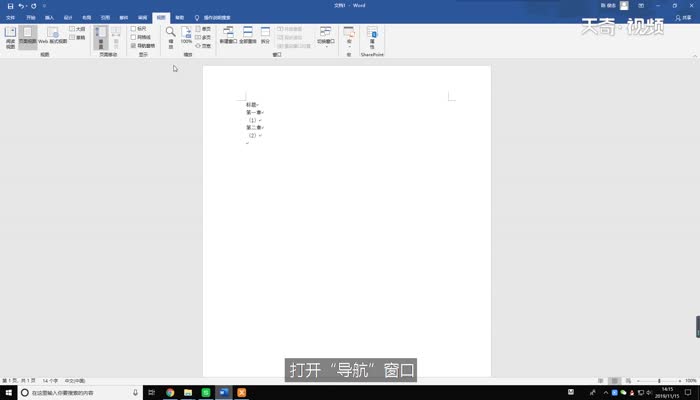Open the 缩放 zoom magnifier dialog
Screen dimensions: 700x400
tap(171, 38)
